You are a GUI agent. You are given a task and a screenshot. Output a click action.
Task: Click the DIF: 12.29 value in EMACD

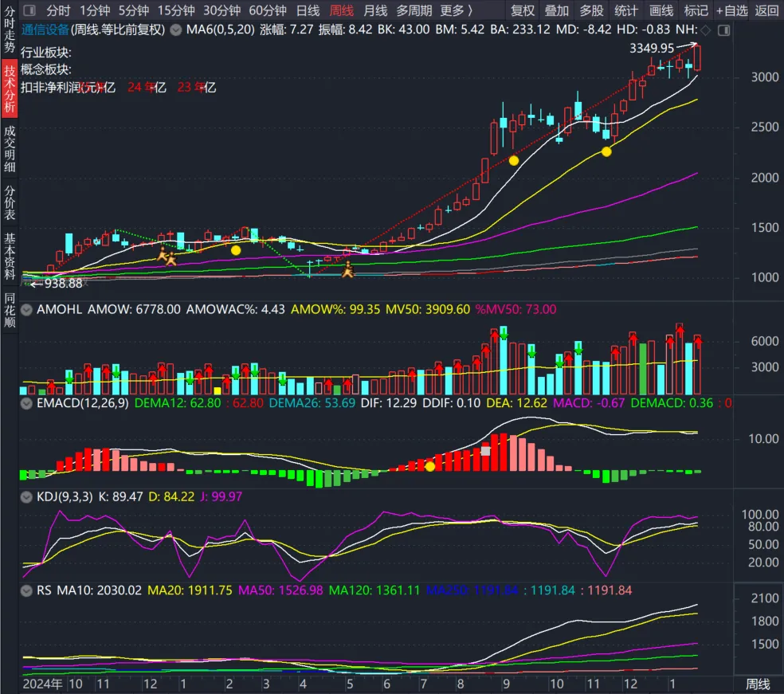(x=389, y=403)
